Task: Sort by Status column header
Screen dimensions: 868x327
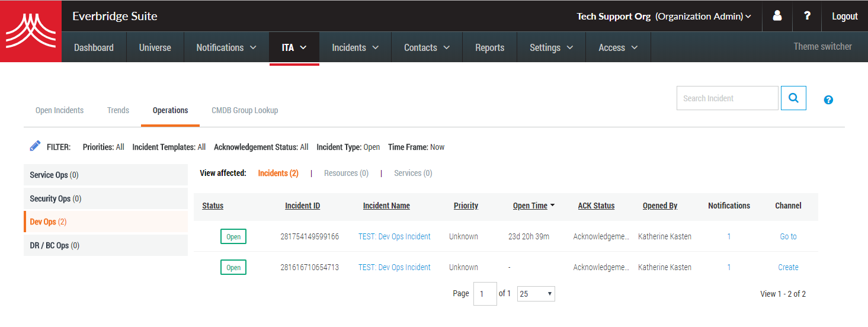Action: tap(213, 206)
